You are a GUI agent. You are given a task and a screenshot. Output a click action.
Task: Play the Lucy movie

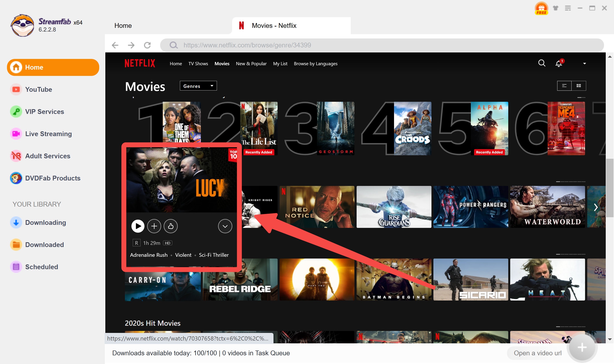138,226
